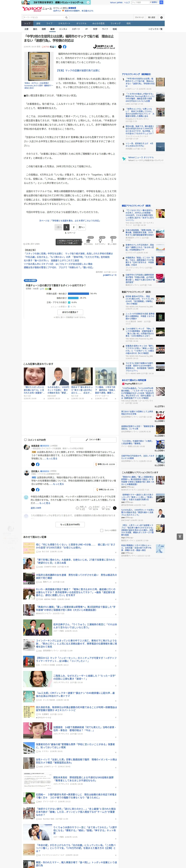This screenshot has height=868, width=186.
Task: Click the みんなの意見 label badge
Action: click(x=30, y=280)
